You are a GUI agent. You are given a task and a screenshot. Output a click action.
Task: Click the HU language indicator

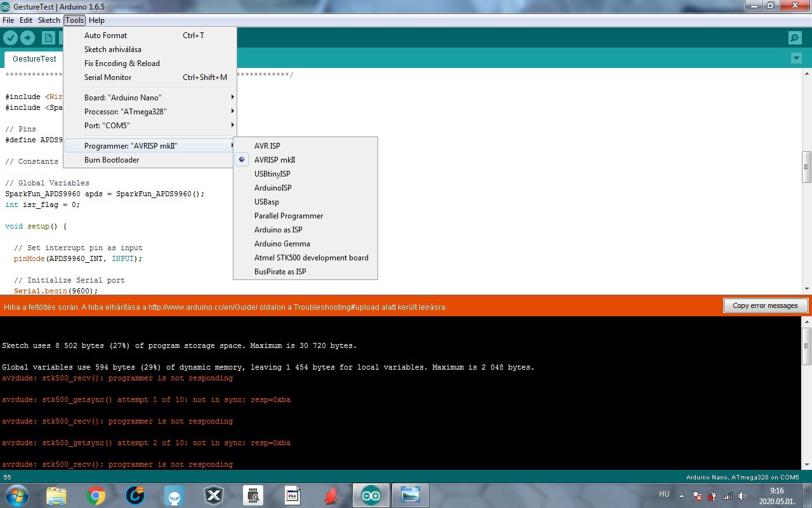(664, 494)
